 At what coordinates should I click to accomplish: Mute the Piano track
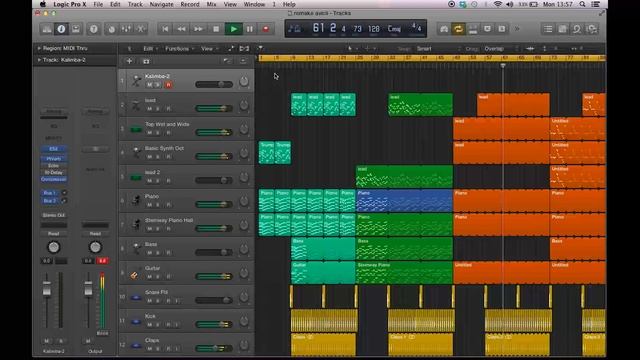(x=149, y=205)
